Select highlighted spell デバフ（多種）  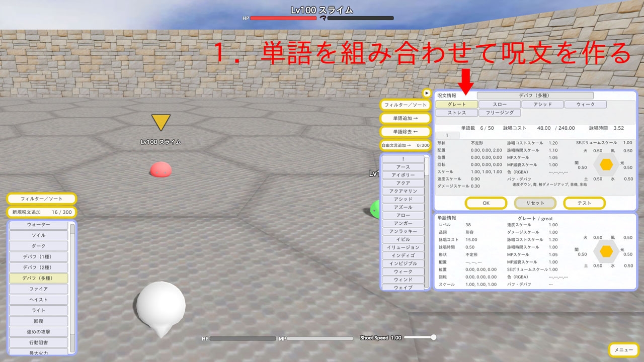(x=39, y=278)
